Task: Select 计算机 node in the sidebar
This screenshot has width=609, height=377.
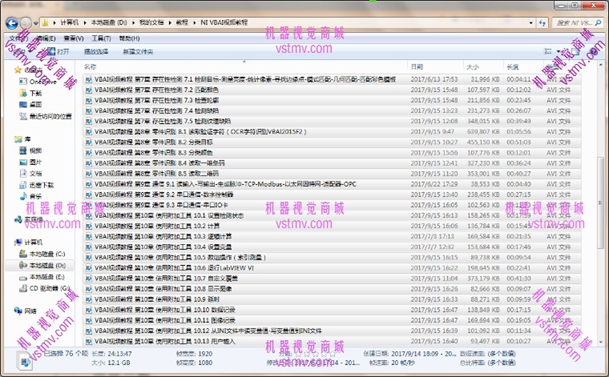Action: pos(28,242)
